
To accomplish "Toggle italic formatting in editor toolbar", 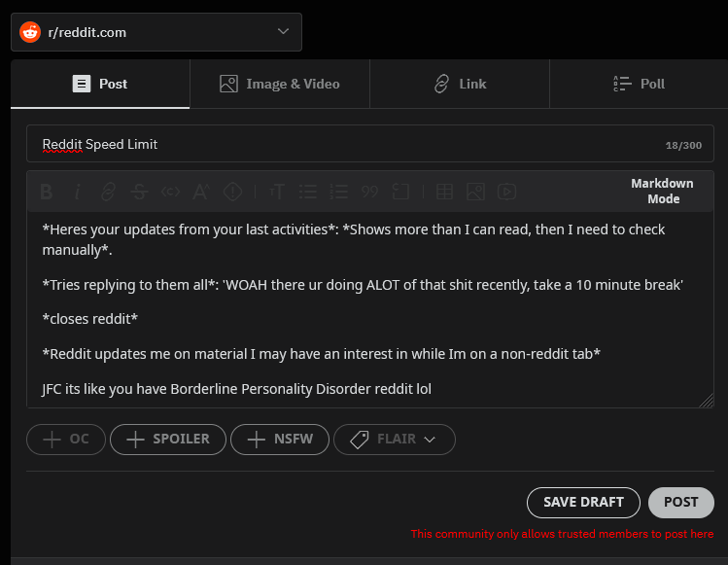I will coord(77,192).
